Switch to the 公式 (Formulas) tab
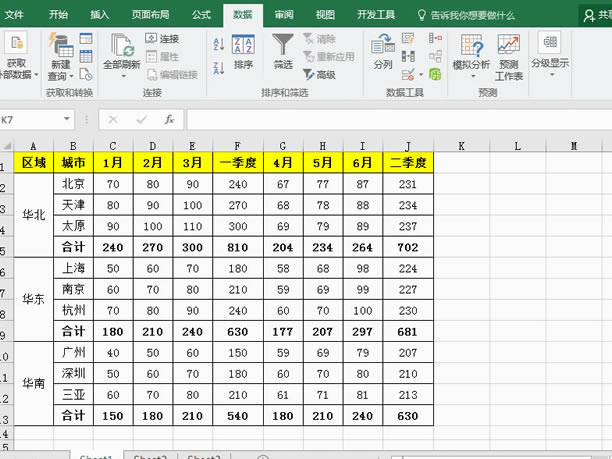Viewport: 612px width, 459px height. pyautogui.click(x=201, y=15)
